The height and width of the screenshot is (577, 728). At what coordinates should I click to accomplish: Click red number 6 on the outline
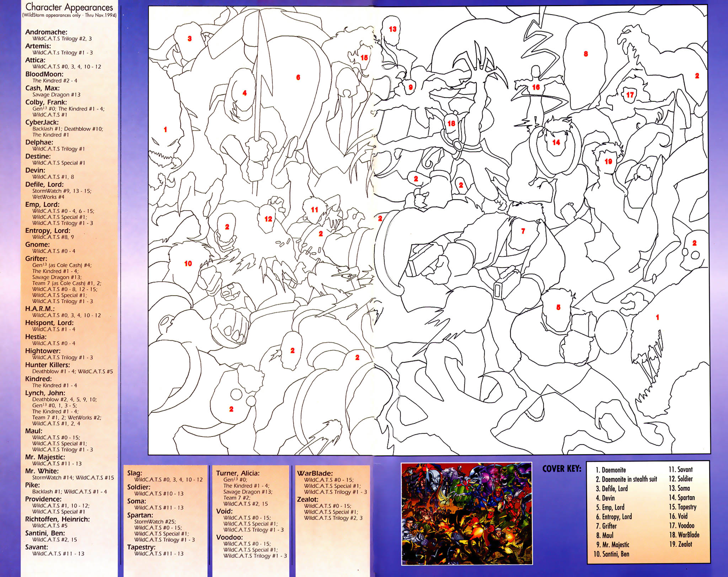pos(298,77)
